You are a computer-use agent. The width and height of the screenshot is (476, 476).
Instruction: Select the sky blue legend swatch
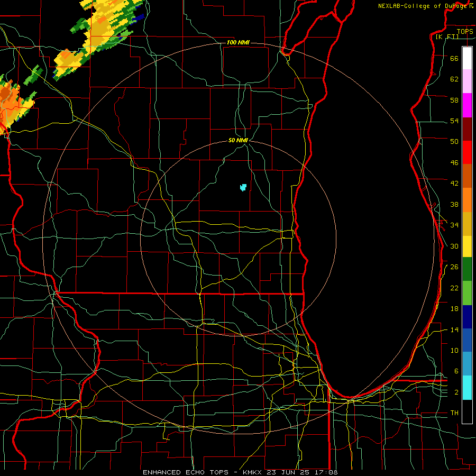[x=467, y=364]
